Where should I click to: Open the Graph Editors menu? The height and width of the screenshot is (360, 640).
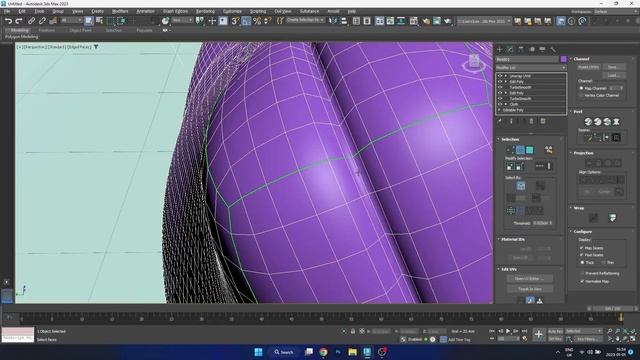[x=176, y=11]
